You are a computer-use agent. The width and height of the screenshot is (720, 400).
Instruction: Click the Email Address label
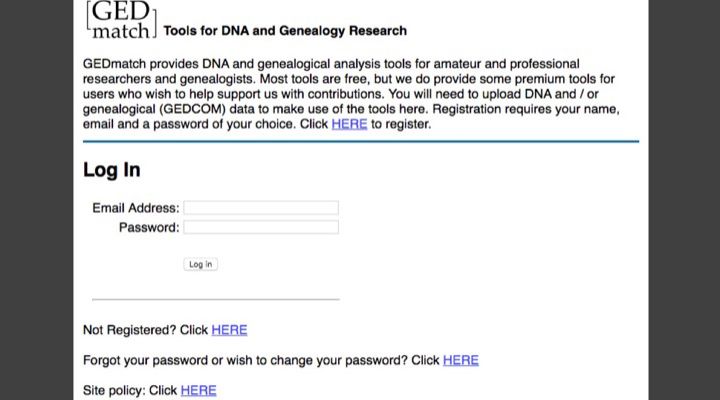[135, 208]
